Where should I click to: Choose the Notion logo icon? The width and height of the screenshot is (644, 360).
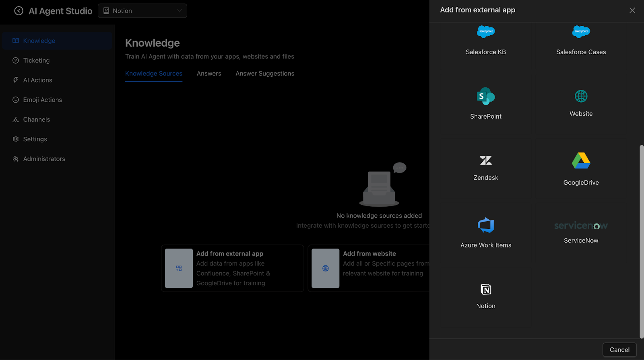point(486,289)
